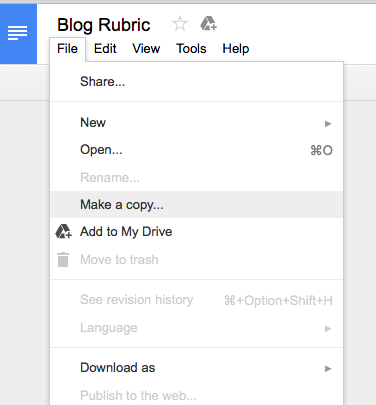Image resolution: width=376 pixels, height=405 pixels.
Task: Select the Open... menu item
Action: click(x=196, y=150)
